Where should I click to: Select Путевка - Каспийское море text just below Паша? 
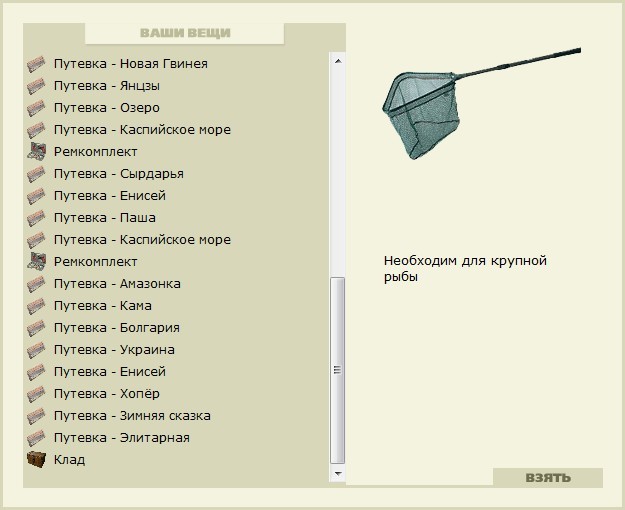142,240
